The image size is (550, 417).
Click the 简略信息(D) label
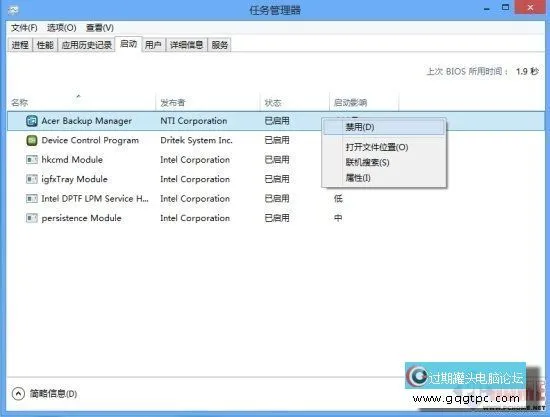pos(53,394)
